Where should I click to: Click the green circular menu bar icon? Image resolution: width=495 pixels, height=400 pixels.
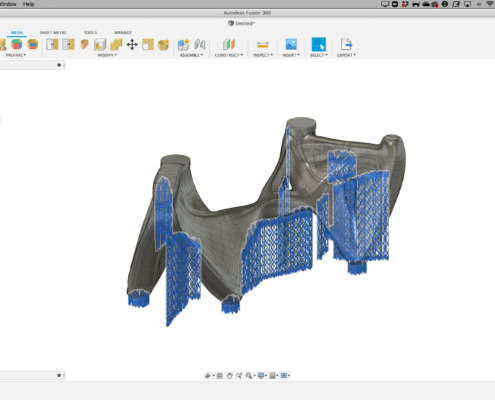point(445,4)
